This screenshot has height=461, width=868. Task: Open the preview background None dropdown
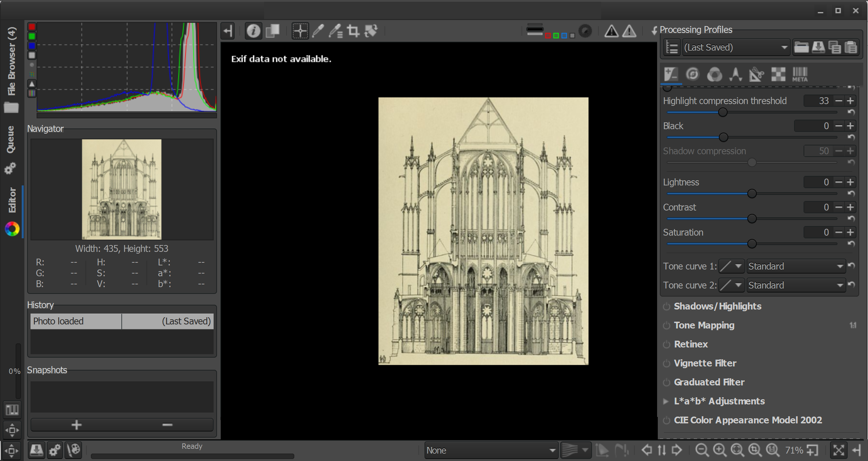491,450
